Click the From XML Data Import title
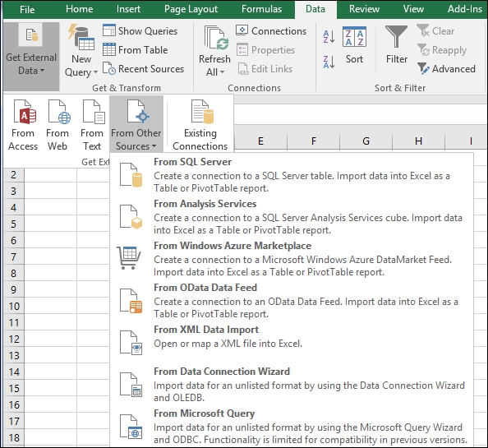This screenshot has height=448, width=488. coord(206,330)
